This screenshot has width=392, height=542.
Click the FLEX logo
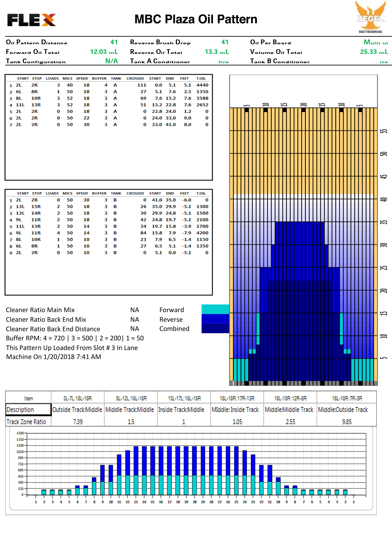click(x=31, y=20)
